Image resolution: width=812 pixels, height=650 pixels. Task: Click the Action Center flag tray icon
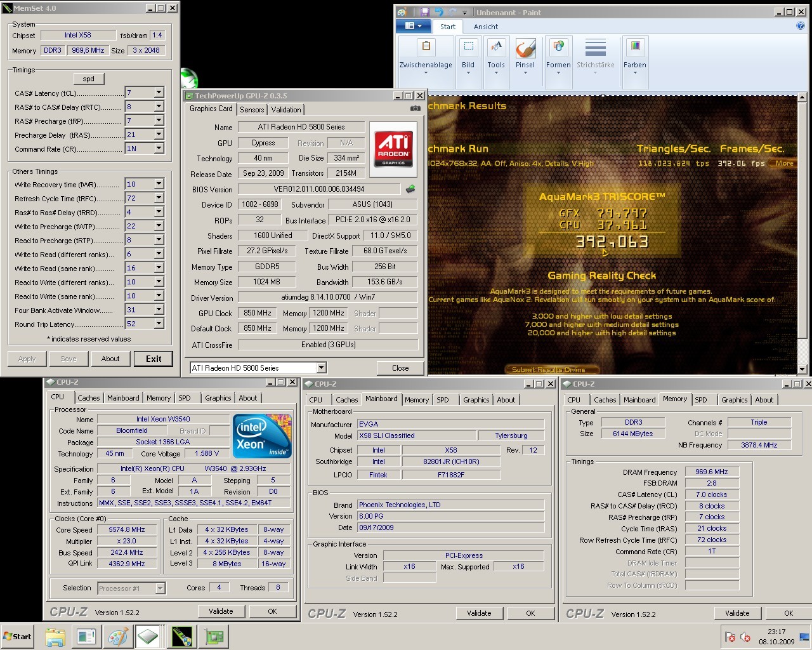pos(730,637)
